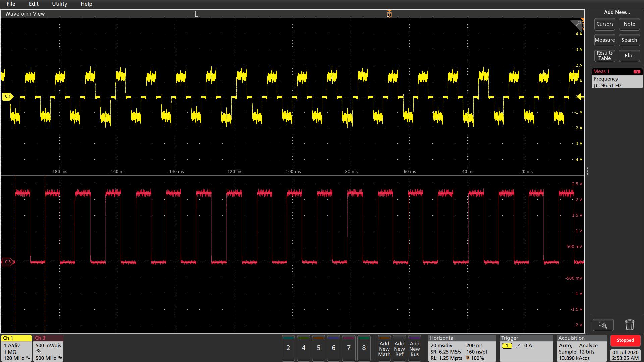Screen dimensions: 644x362
Task: Click the date and time display
Action: coord(625,355)
